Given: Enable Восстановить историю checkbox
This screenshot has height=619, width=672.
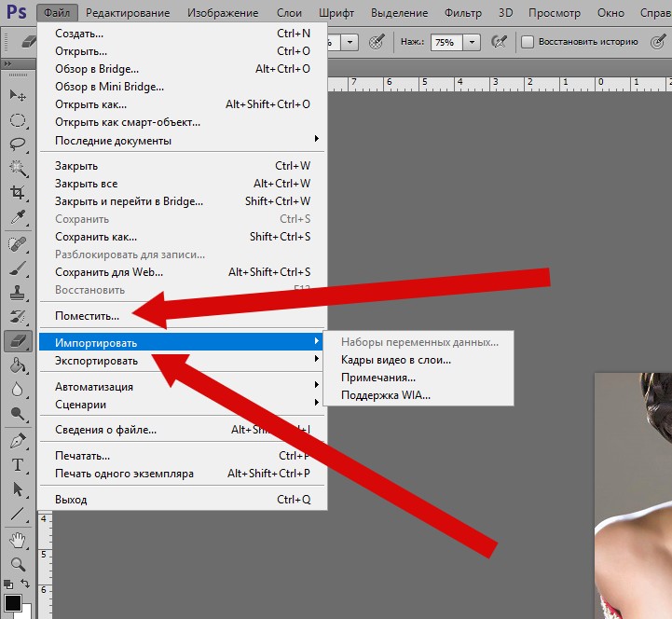Looking at the screenshot, I should [x=528, y=42].
